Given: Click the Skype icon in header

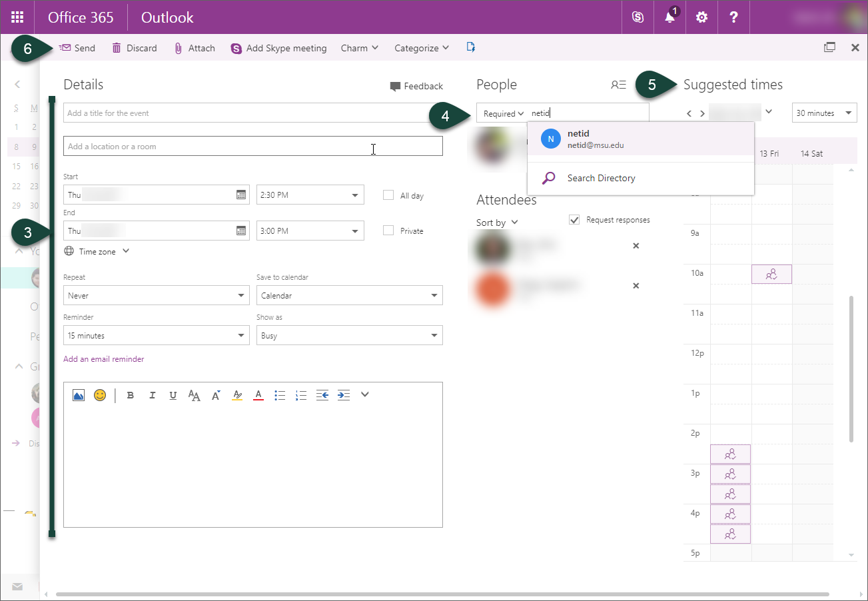Looking at the screenshot, I should [638, 17].
